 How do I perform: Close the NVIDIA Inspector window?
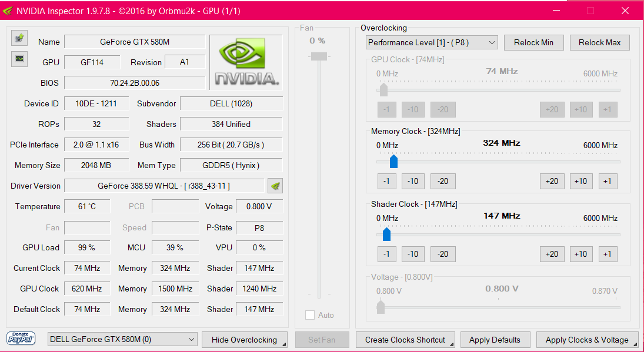[x=625, y=11]
